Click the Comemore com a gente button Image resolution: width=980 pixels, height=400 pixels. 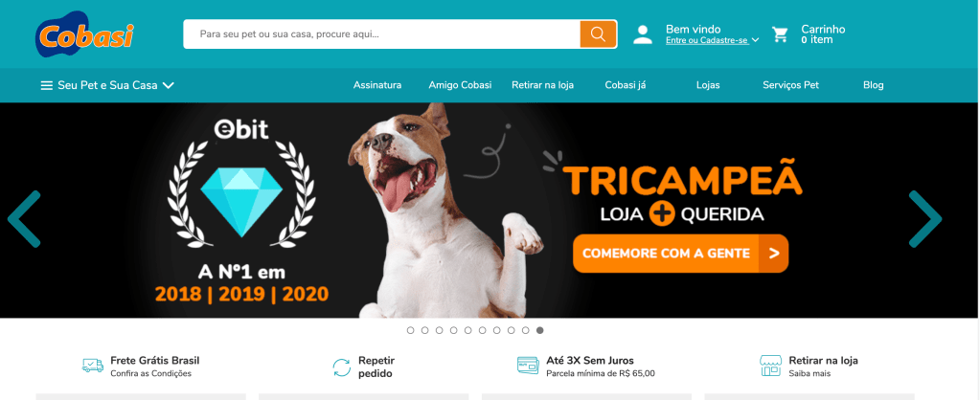680,254
